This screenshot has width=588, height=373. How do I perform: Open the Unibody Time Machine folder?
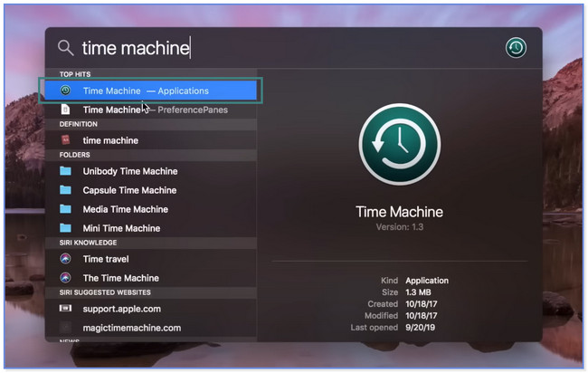(x=151, y=171)
